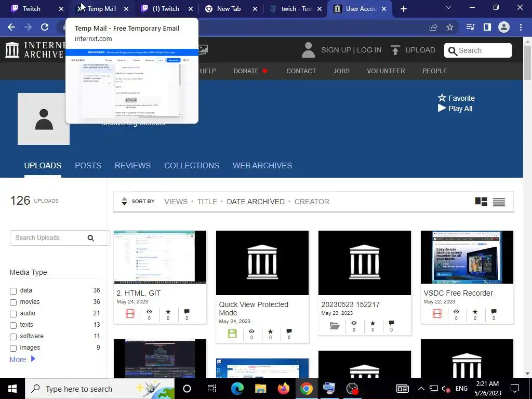Viewport: 532px width, 399px height.
Task: Check the movies media type checkbox
Action: click(13, 302)
